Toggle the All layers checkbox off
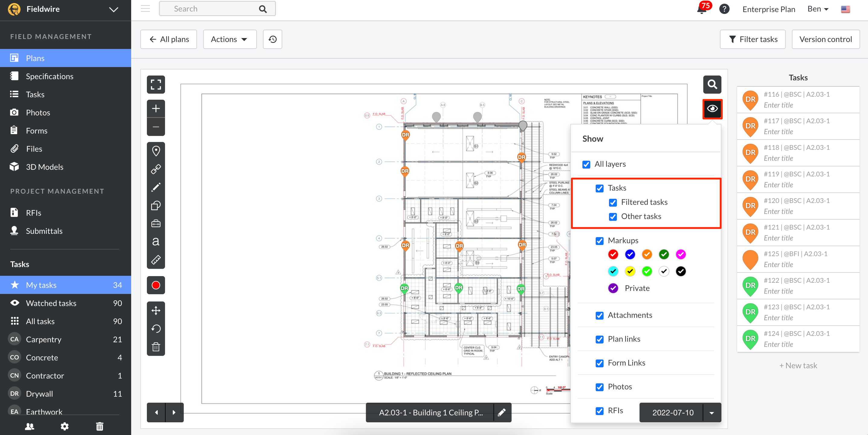Screen dimensions: 868x435 point(586,165)
